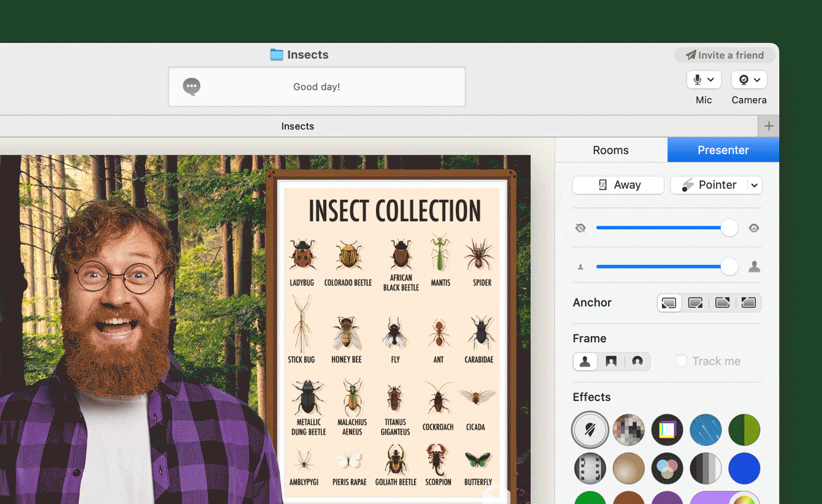The image size is (822, 504).
Task: Anchor presenter to bottom-left corner
Action: pyautogui.click(x=669, y=303)
